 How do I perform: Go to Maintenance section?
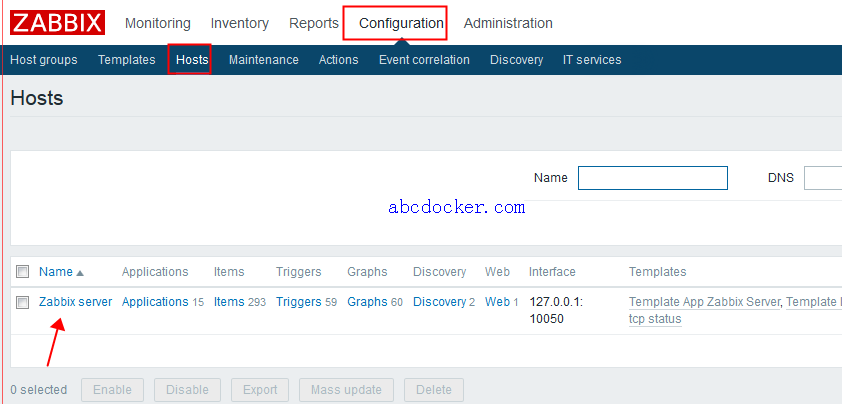pos(263,60)
